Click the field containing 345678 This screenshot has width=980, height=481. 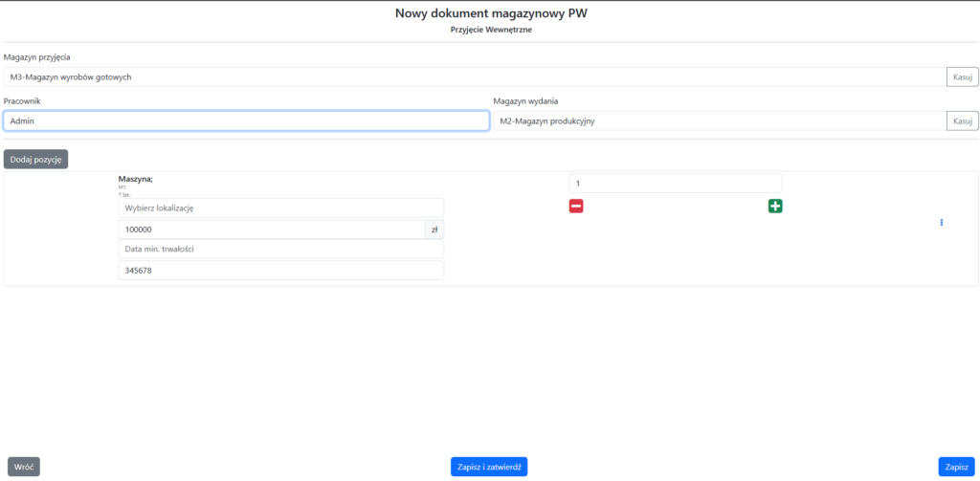pyautogui.click(x=280, y=271)
